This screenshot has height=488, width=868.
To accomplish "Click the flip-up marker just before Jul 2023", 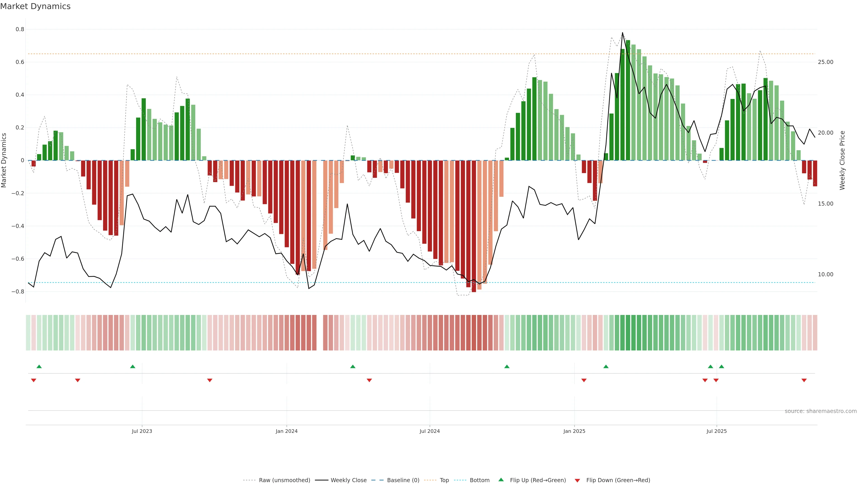I will coord(132,366).
